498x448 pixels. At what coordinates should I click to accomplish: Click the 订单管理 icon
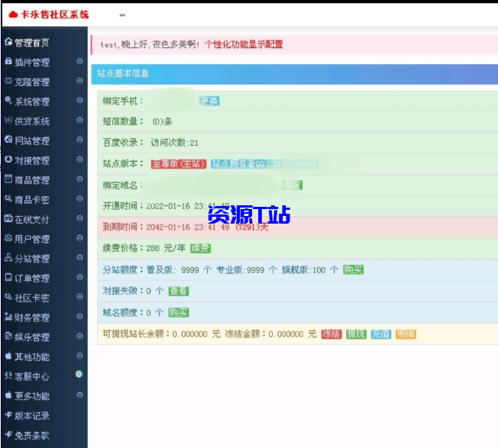click(x=8, y=277)
